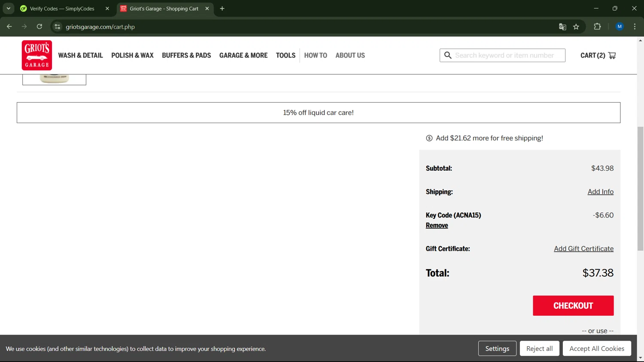Viewport: 644px width, 362px height.
Task: Click Reject all cookies
Action: [x=539, y=349]
